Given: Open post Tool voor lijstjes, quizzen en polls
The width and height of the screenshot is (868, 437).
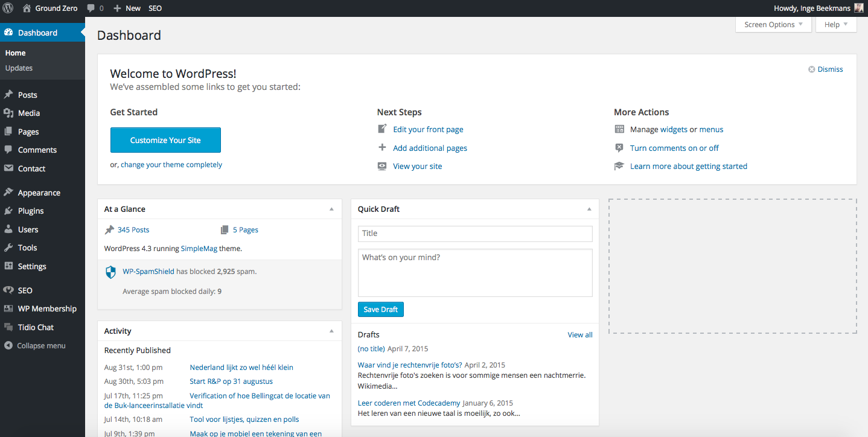Looking at the screenshot, I should click(244, 419).
